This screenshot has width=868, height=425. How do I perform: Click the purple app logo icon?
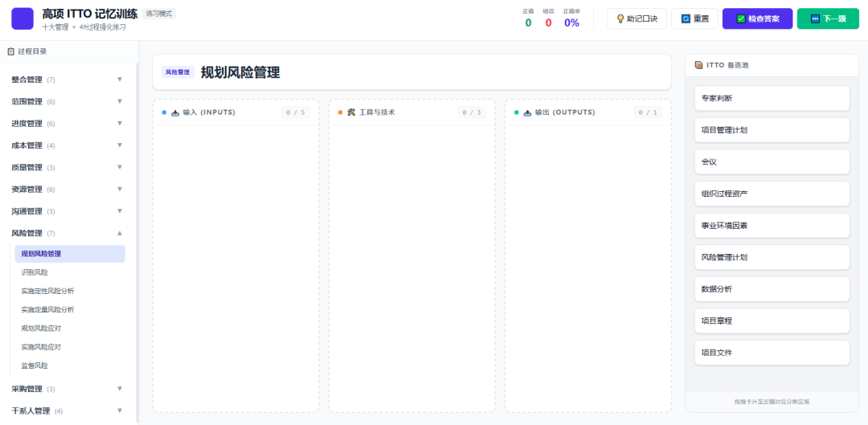pos(23,18)
